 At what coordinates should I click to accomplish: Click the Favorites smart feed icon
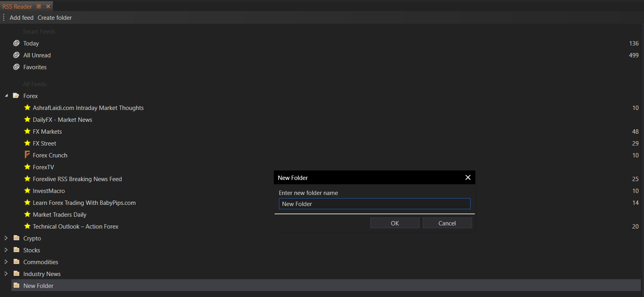click(16, 67)
